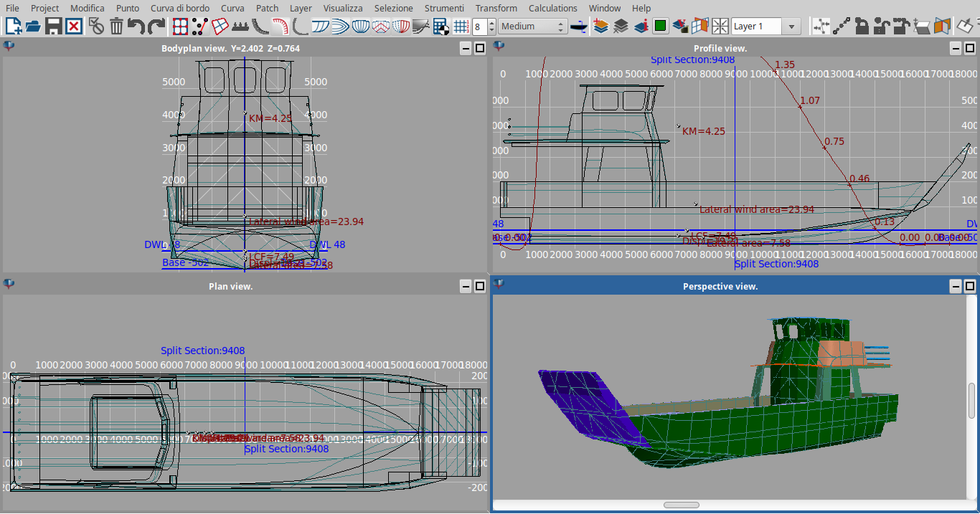Click the New project icon
Screen dimensions: 980x514
tap(13, 27)
